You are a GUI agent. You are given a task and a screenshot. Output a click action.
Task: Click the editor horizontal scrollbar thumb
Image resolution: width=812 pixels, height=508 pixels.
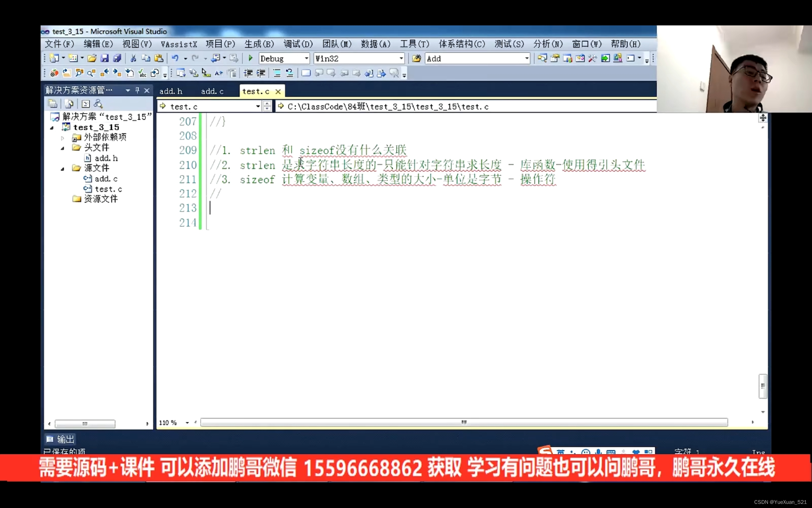click(x=464, y=422)
